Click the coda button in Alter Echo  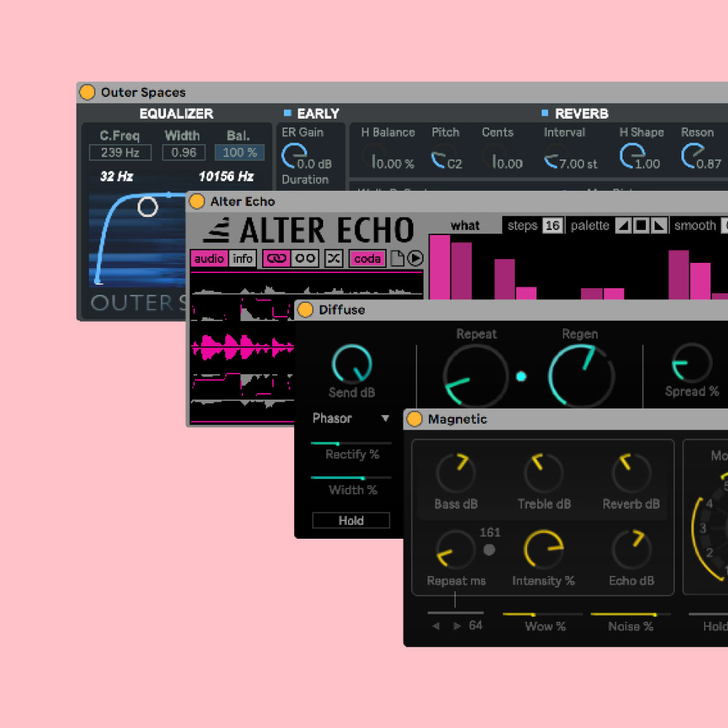pyautogui.click(x=368, y=258)
